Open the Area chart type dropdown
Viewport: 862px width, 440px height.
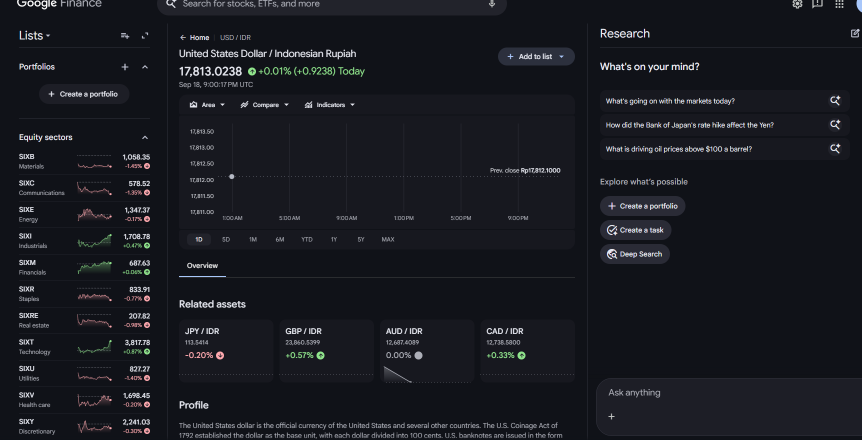coord(207,104)
